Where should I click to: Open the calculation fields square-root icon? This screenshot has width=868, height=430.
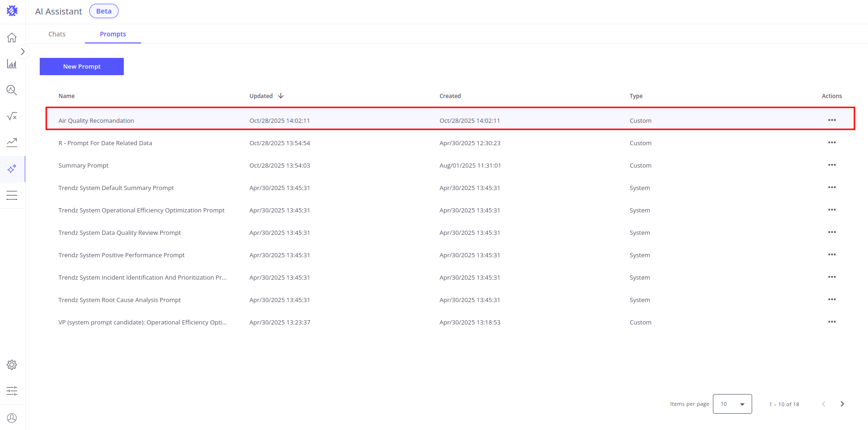(12, 116)
